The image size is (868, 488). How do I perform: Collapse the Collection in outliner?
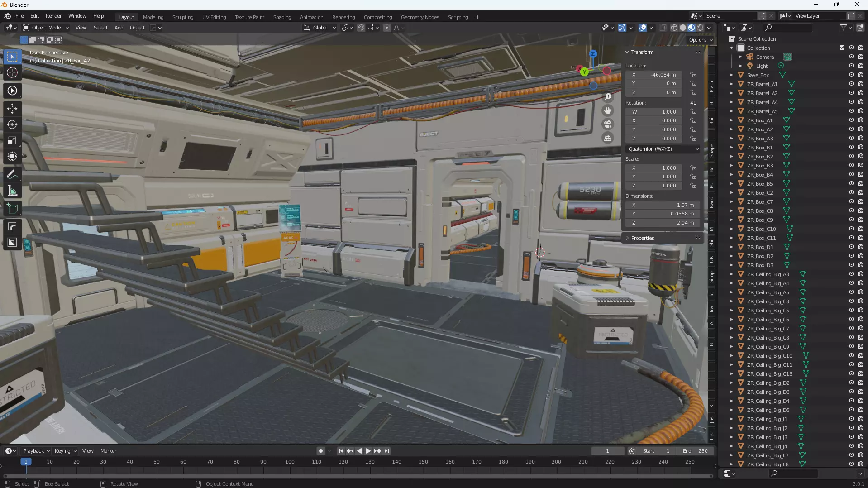pos(731,48)
